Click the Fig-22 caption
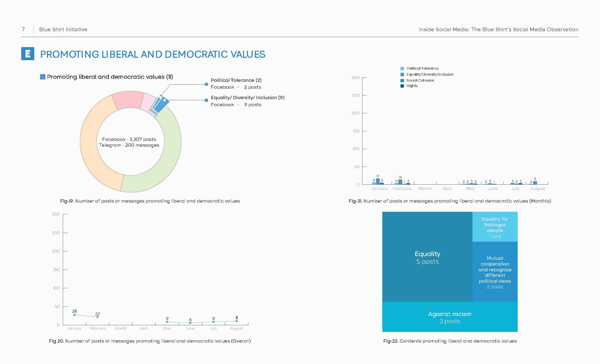This screenshot has width=600, height=364. [x=450, y=341]
